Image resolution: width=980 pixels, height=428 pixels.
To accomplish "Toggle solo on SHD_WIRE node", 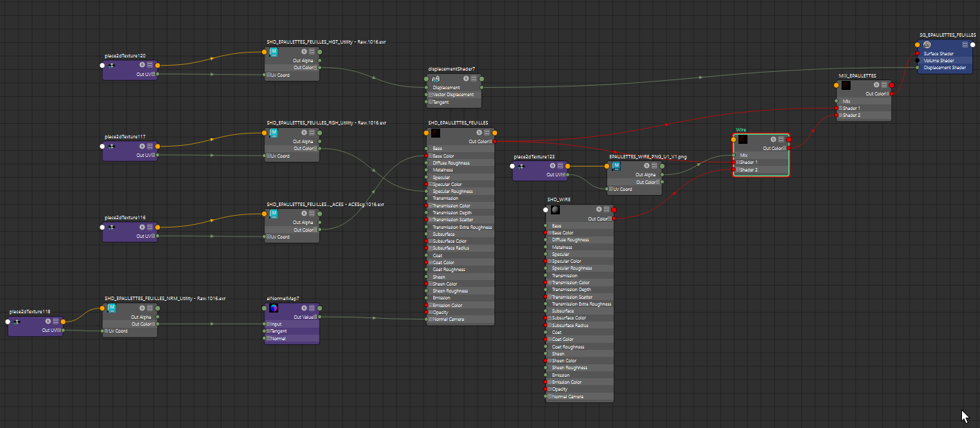I will pos(597,210).
